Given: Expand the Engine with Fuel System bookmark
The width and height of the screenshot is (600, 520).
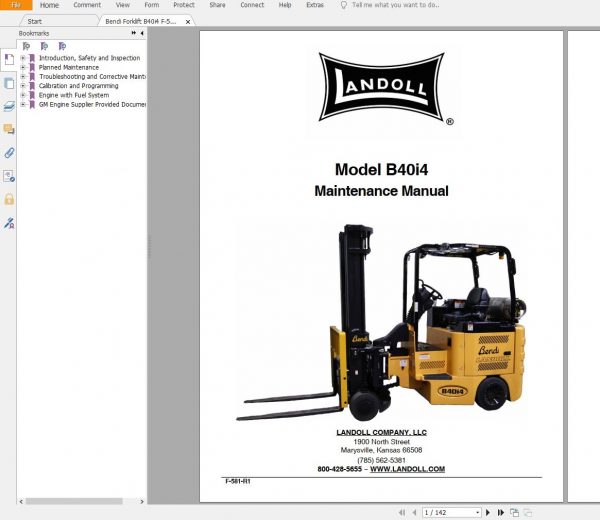Looking at the screenshot, I should [x=23, y=95].
